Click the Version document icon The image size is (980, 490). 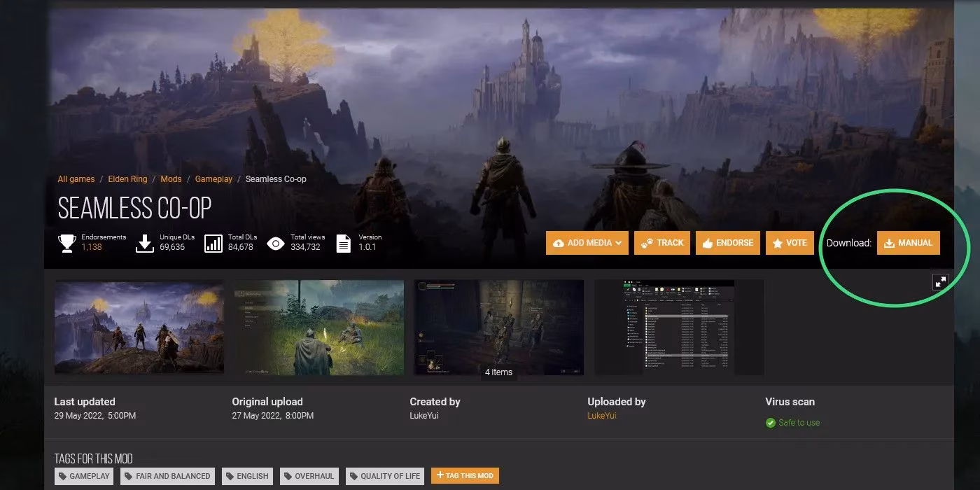click(344, 243)
